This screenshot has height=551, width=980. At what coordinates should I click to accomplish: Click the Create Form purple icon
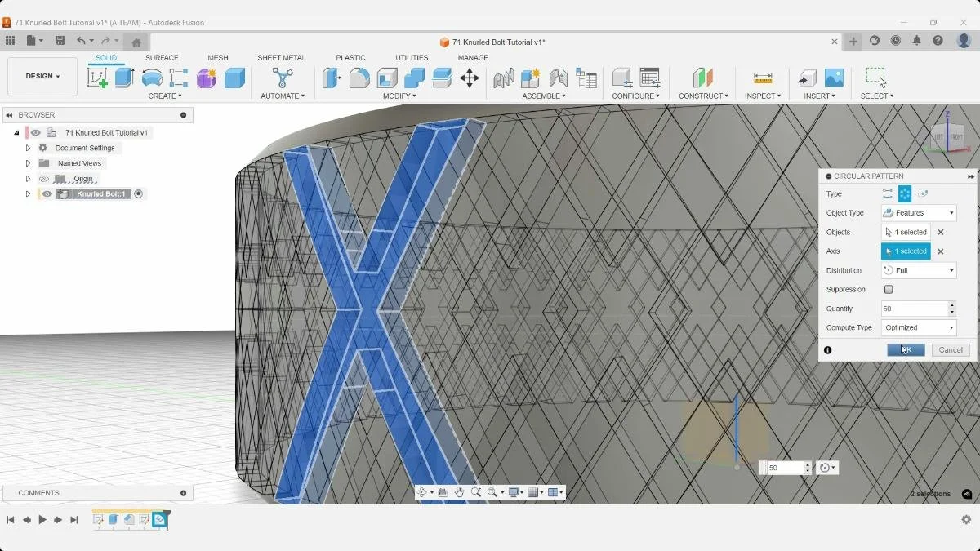pyautogui.click(x=207, y=78)
